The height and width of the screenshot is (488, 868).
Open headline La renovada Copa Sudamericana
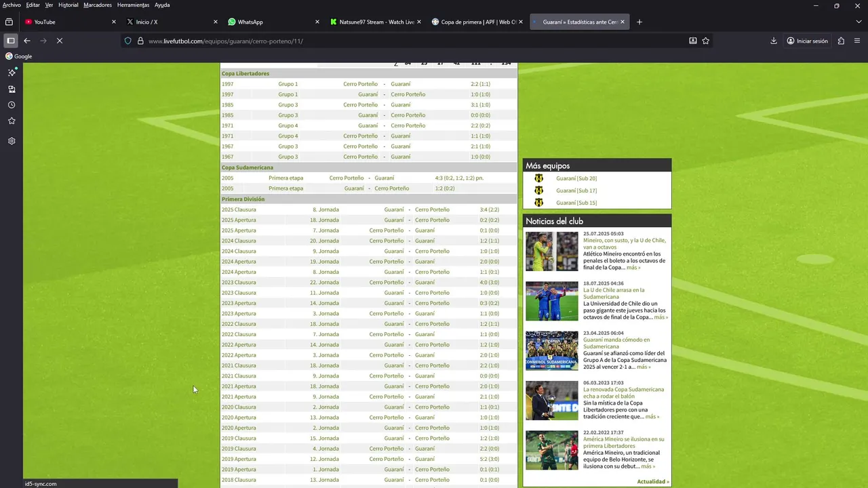click(623, 392)
